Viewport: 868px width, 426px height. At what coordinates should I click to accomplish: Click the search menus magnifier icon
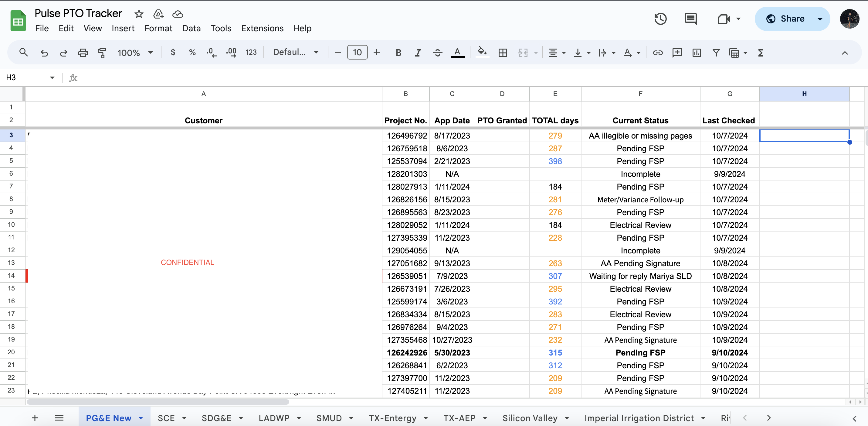coord(23,52)
